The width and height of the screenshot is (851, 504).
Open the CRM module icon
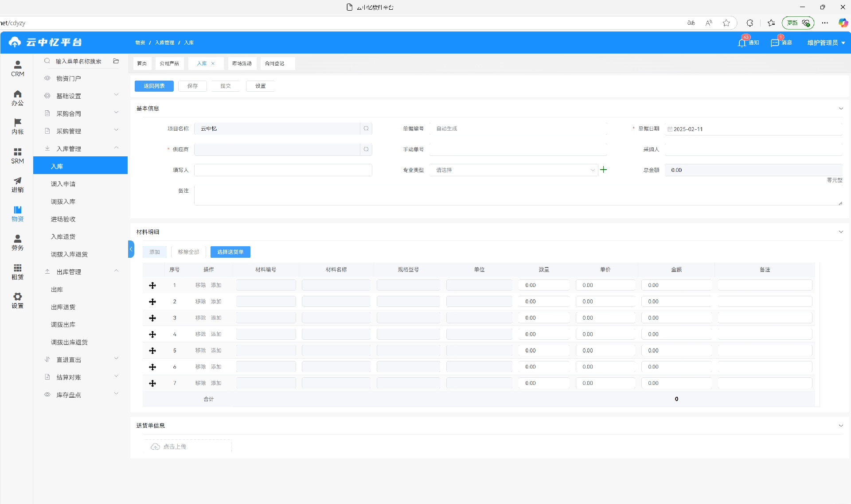pos(18,65)
